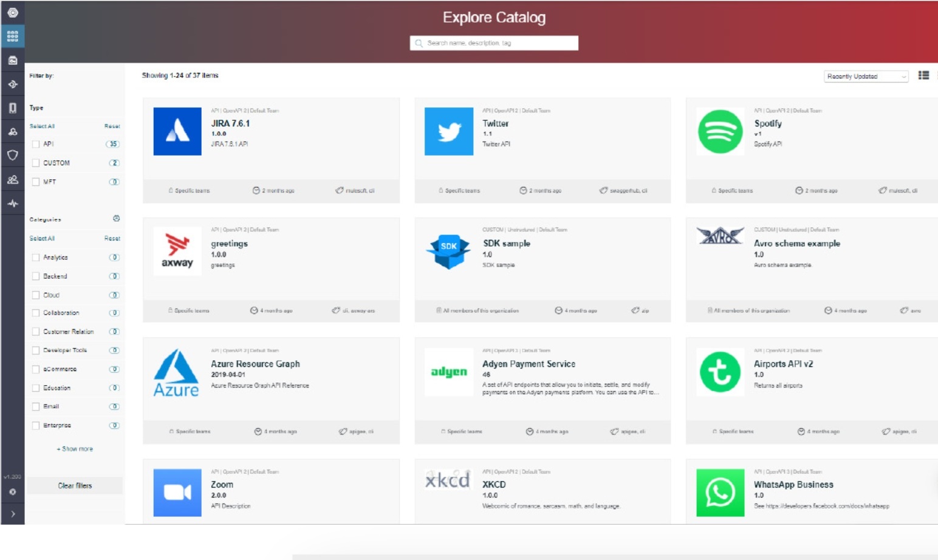Check the Analytics category
The height and width of the screenshot is (560, 938).
36,258
